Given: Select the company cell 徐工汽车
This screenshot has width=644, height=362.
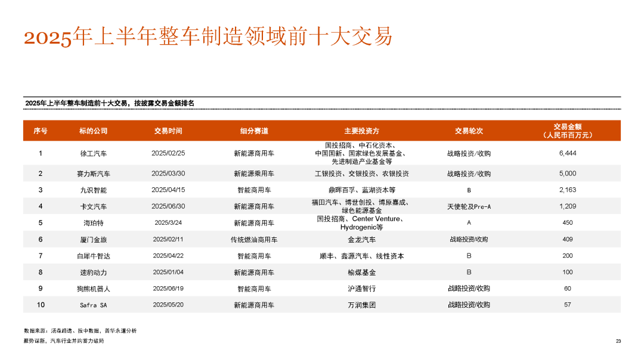Looking at the screenshot, I should point(93,153).
